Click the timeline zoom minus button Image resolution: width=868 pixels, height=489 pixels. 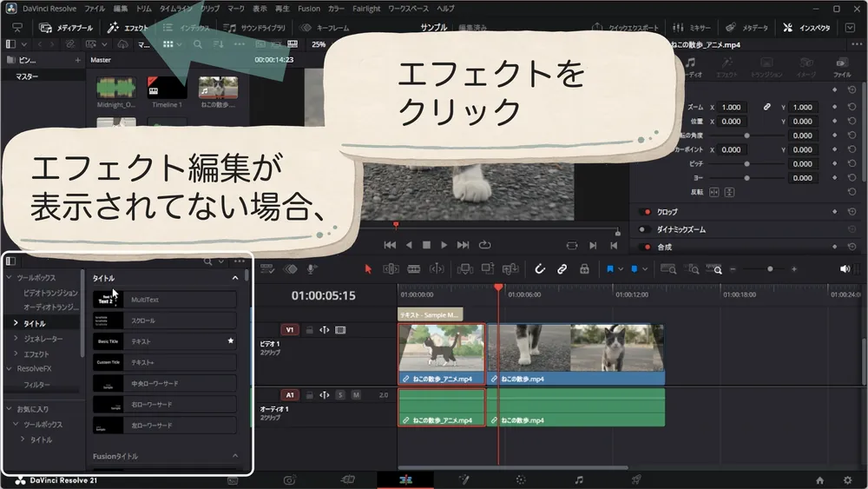733,269
